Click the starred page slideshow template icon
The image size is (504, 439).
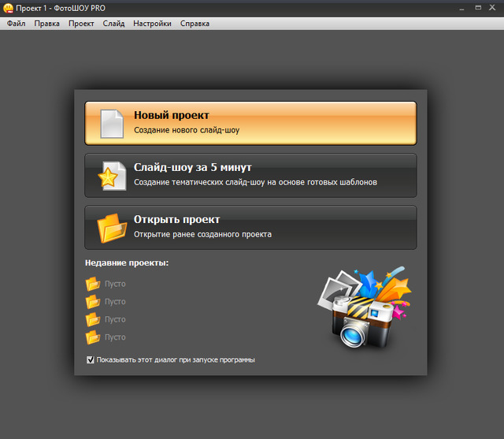(111, 175)
